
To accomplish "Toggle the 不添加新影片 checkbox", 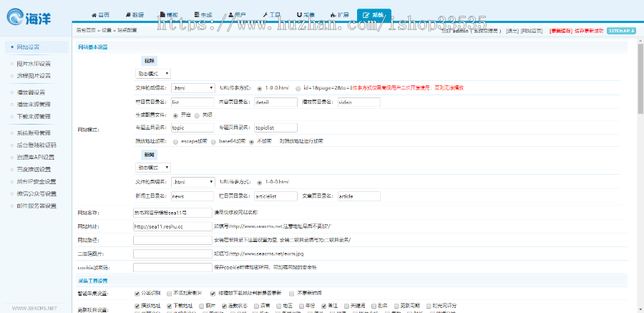I will 169,294.
